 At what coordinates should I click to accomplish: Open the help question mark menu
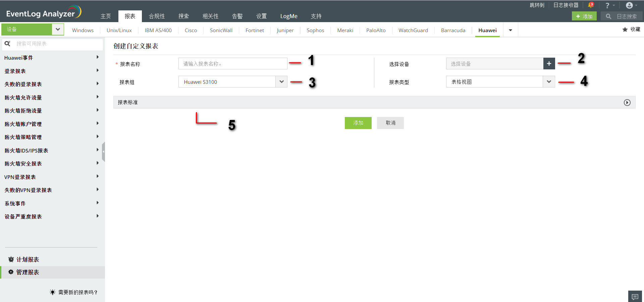click(608, 5)
